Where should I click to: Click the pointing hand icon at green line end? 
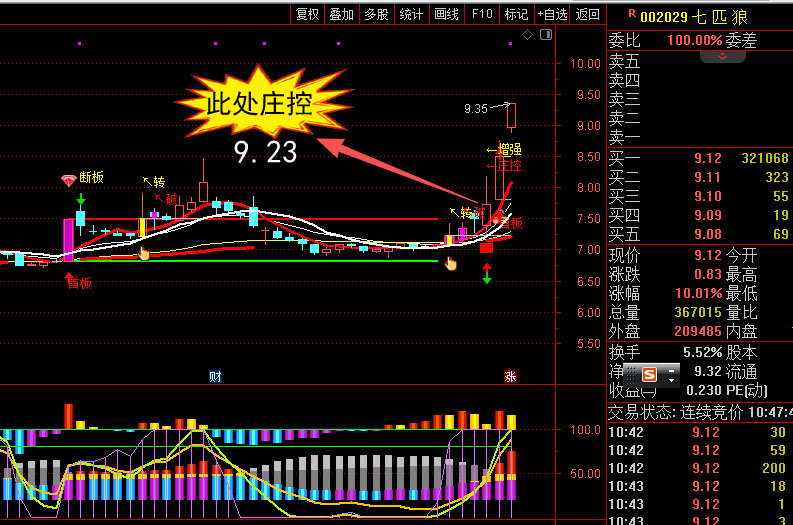coord(451,264)
